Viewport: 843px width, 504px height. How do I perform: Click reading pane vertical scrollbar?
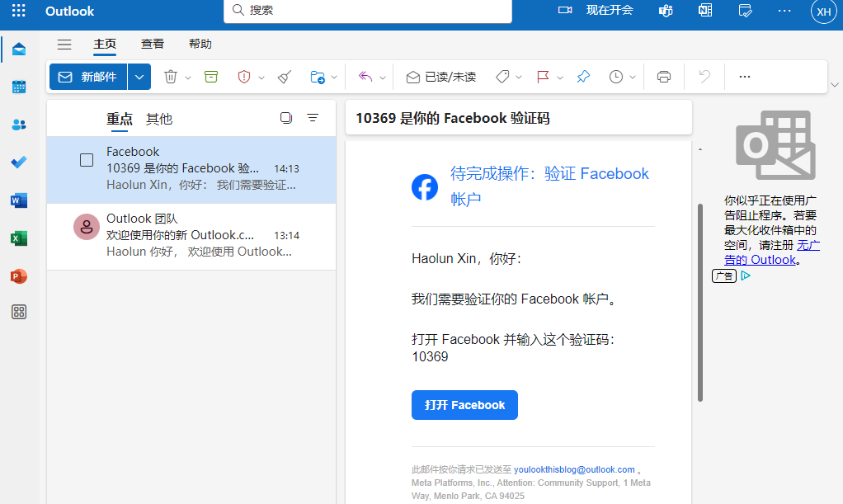[x=700, y=302]
